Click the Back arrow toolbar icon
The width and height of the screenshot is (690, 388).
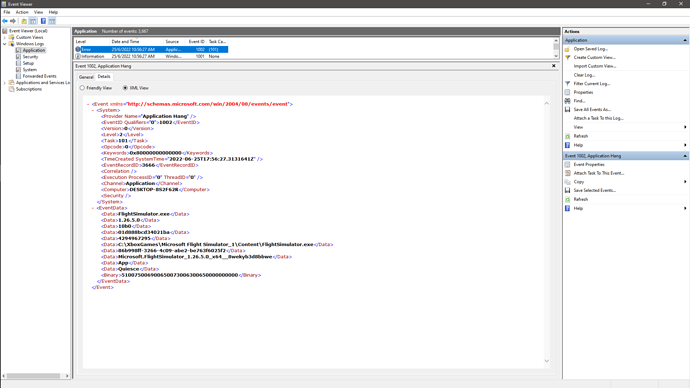(x=5, y=21)
